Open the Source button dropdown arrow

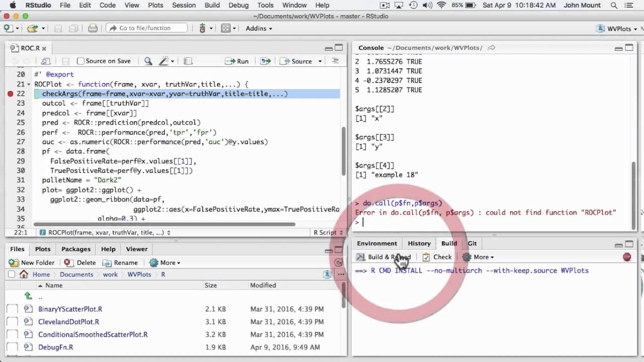click(x=319, y=61)
